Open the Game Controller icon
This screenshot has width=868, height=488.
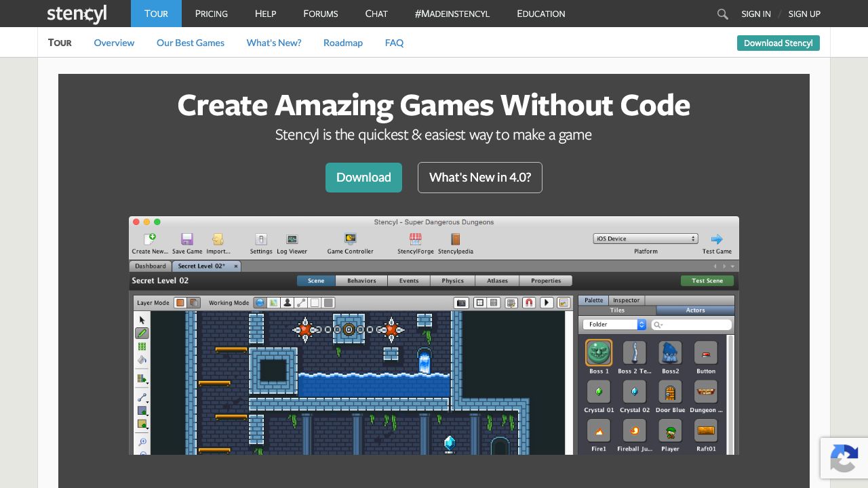click(350, 239)
